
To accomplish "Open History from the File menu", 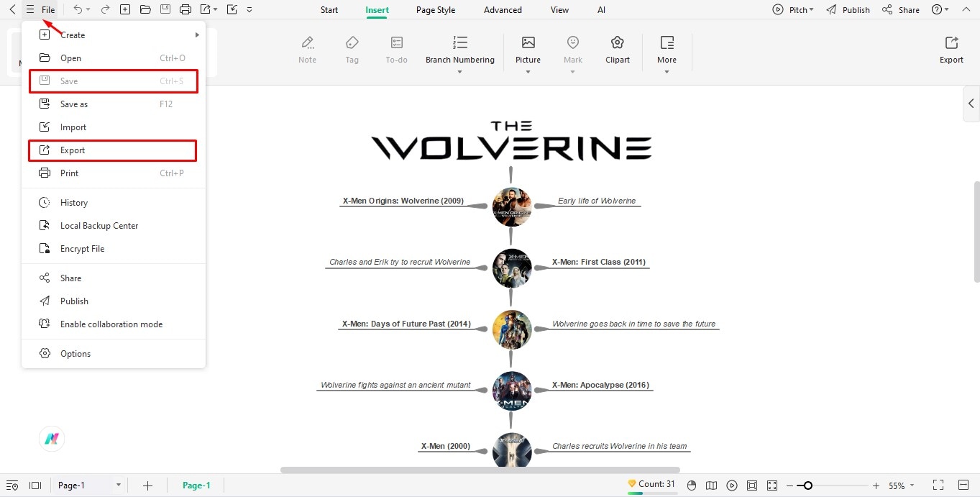I will pyautogui.click(x=114, y=203).
